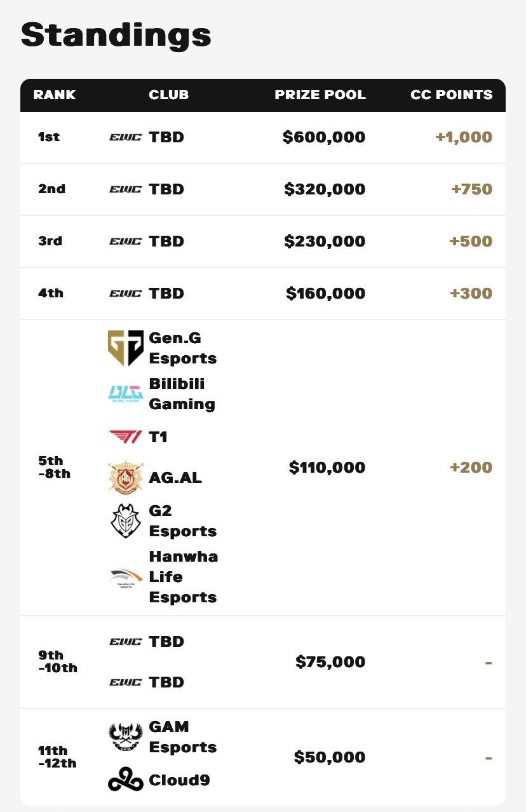Click the CLUB column header
The height and width of the screenshot is (812, 526).
[169, 95]
